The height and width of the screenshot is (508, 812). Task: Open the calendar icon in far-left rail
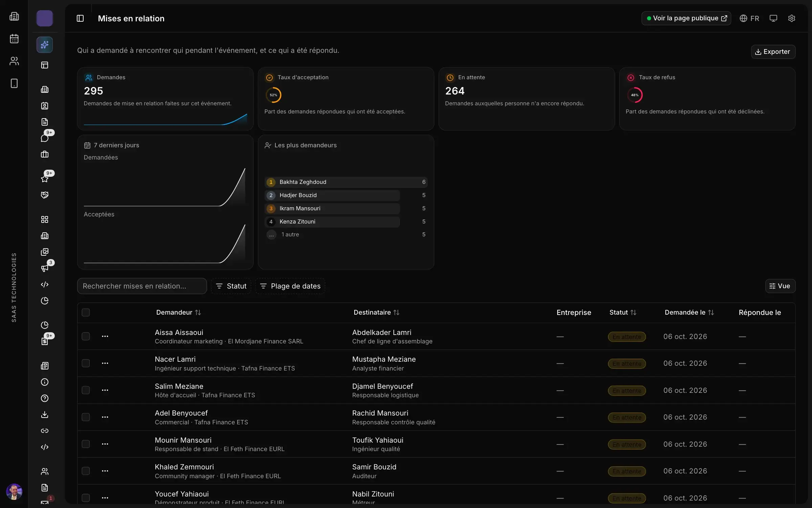(14, 39)
